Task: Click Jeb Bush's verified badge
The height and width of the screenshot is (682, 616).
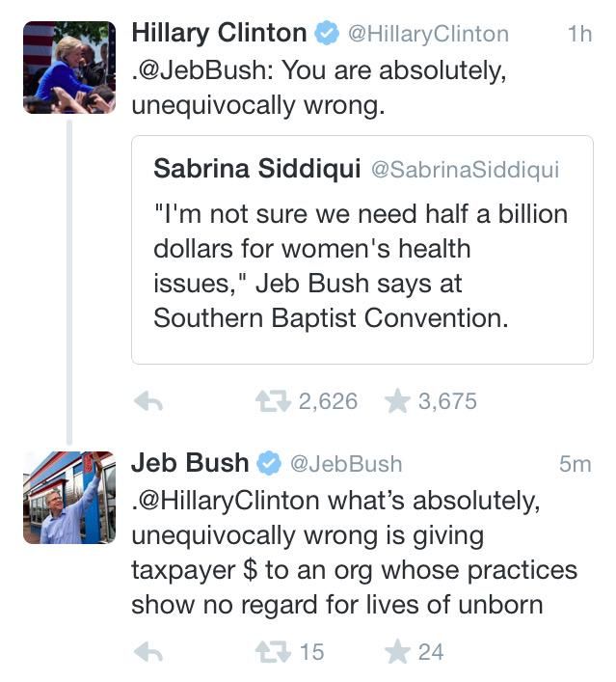Action: 269,464
